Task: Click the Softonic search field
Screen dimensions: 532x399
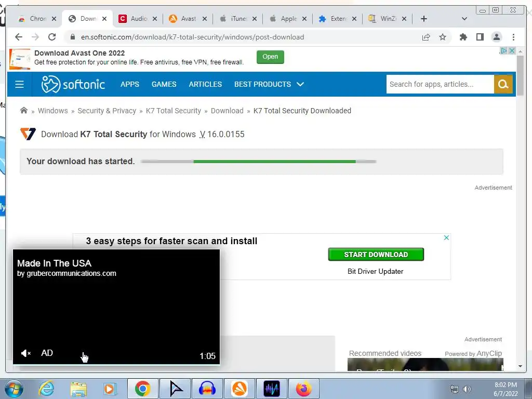Action: pos(440,84)
